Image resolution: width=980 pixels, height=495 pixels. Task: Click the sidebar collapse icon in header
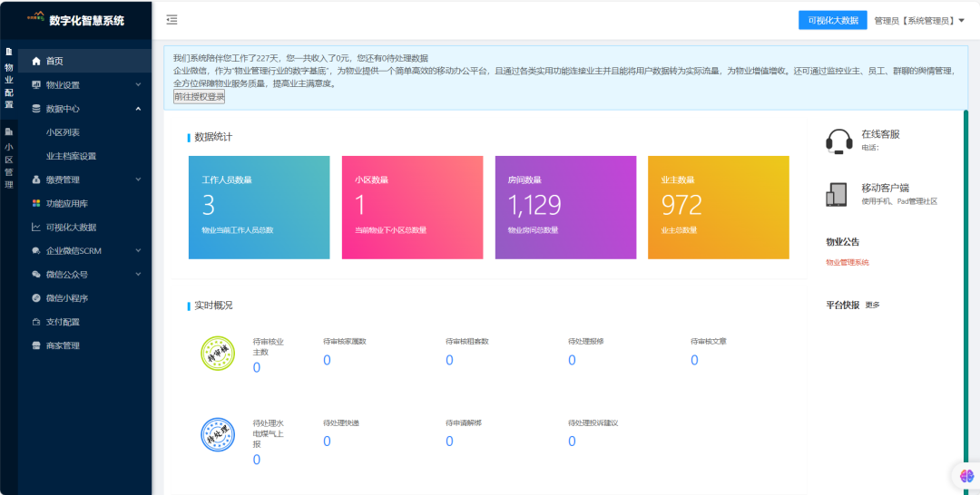click(x=172, y=20)
